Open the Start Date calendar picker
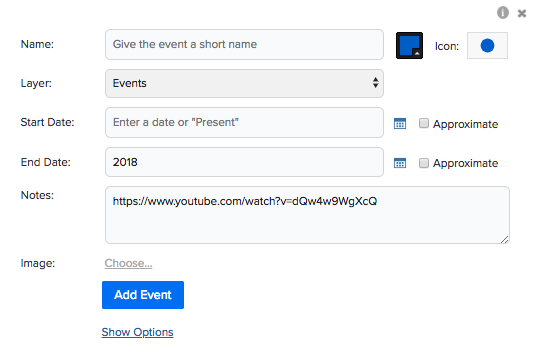The height and width of the screenshot is (360, 538). (400, 123)
